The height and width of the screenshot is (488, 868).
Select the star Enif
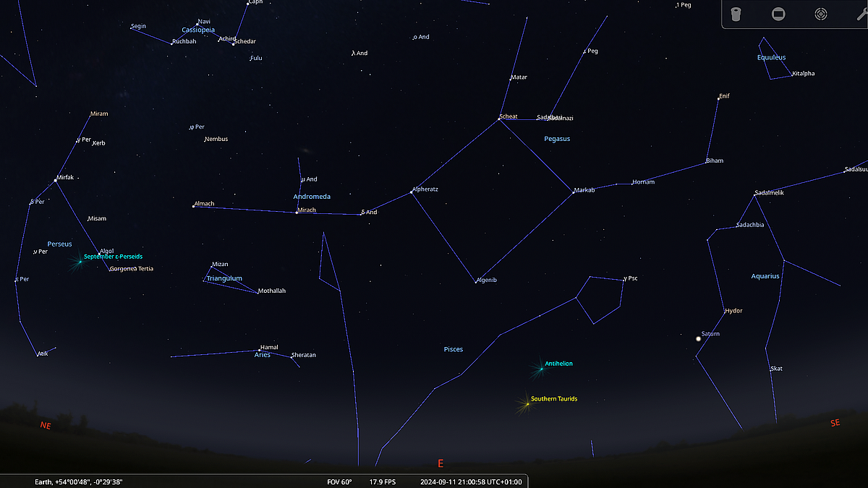click(x=719, y=98)
